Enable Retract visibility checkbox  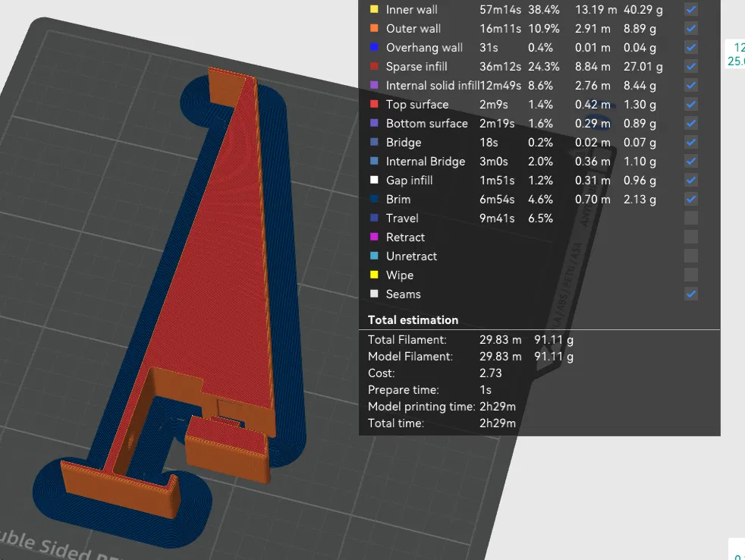pyautogui.click(x=691, y=237)
